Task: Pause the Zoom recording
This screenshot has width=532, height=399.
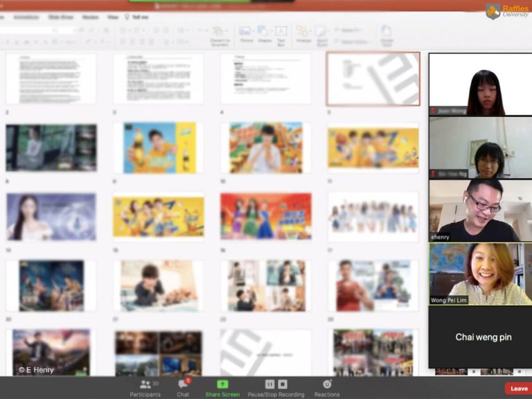Action: coord(270,384)
